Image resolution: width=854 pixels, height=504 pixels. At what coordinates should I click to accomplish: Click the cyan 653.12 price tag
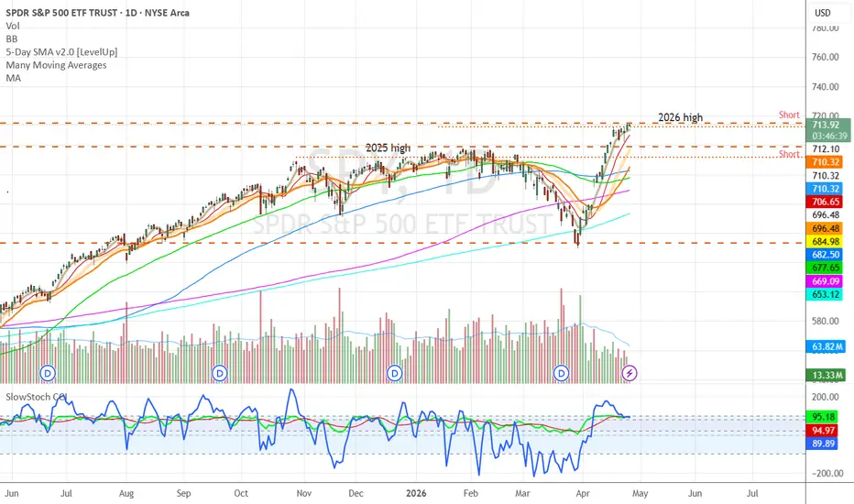tap(825, 294)
